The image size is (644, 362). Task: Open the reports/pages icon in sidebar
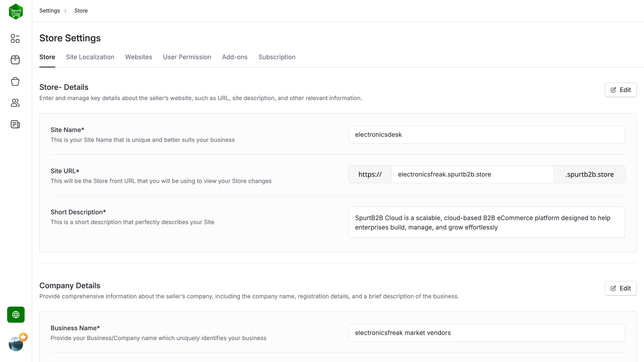(x=15, y=124)
